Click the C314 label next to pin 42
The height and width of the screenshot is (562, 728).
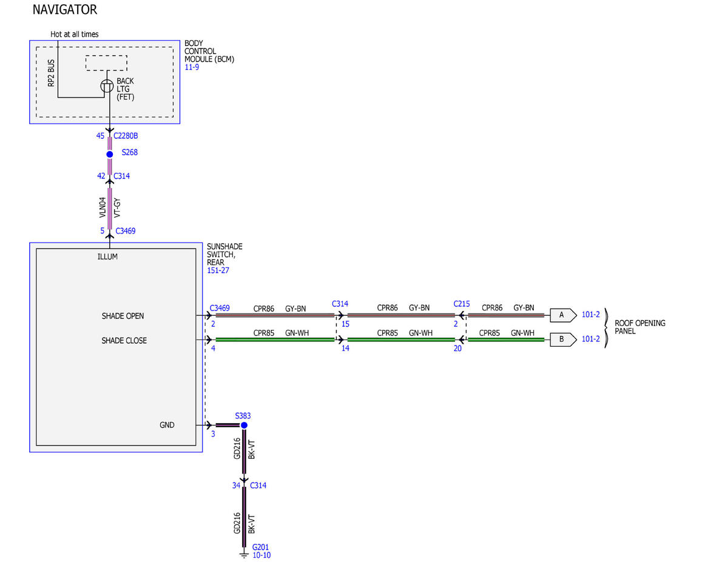click(x=121, y=176)
